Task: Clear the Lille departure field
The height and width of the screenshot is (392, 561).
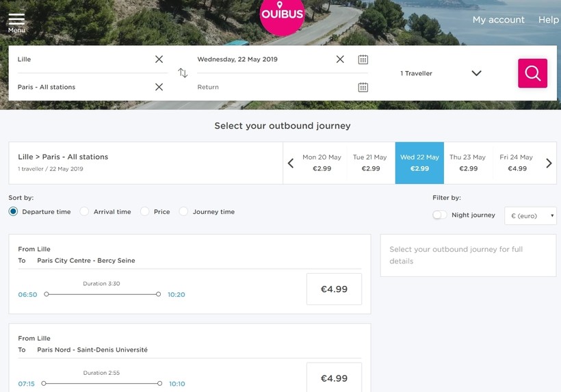Action: point(159,60)
